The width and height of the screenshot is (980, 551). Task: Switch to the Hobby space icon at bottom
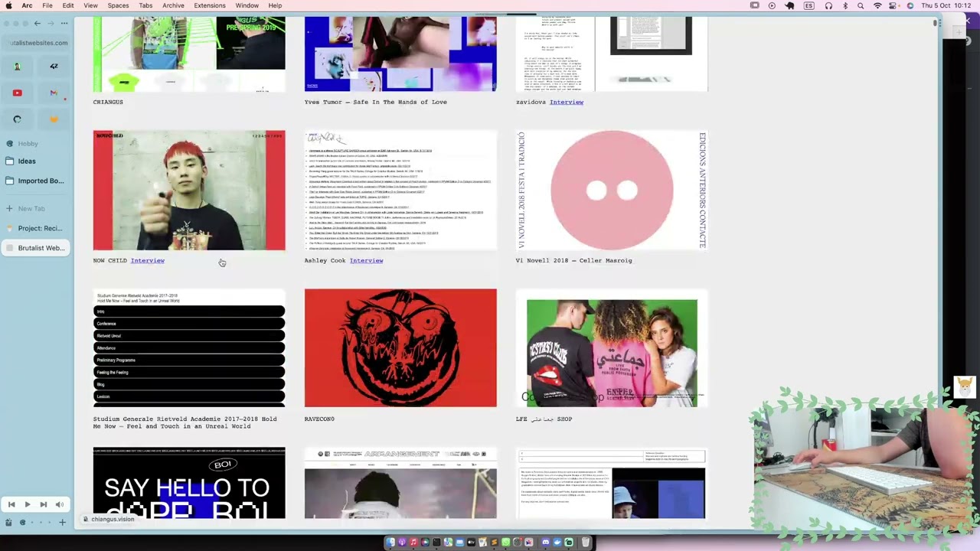22,523
